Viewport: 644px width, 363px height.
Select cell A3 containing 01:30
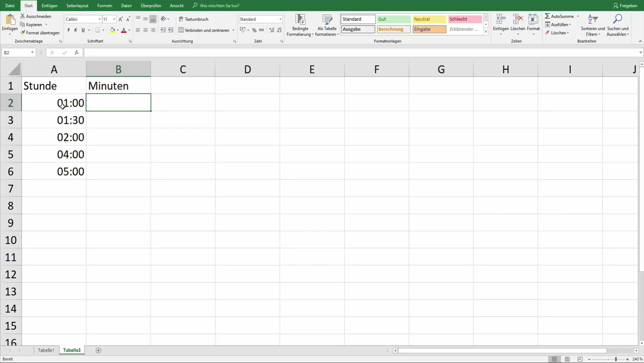54,120
